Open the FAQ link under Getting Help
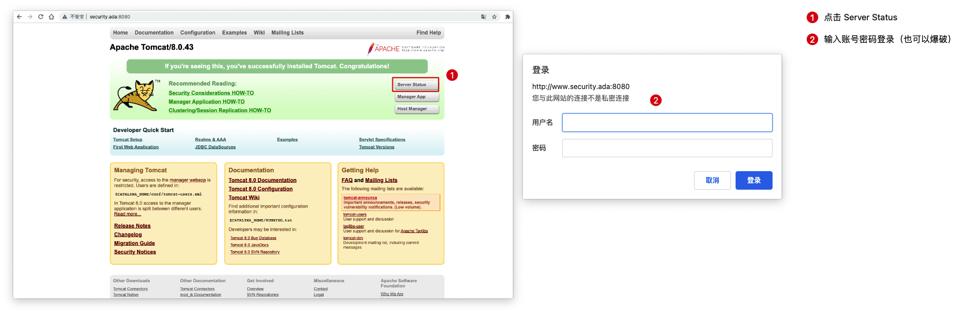The image size is (980, 314). [347, 180]
